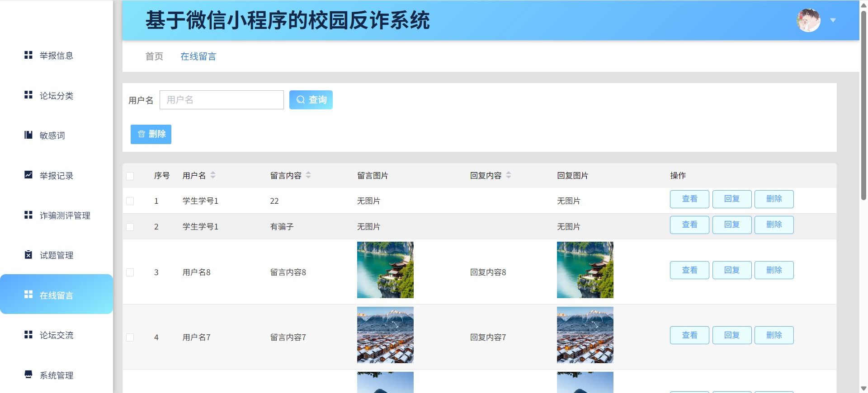Click the user avatar in the header
868x393 pixels.
tap(808, 20)
